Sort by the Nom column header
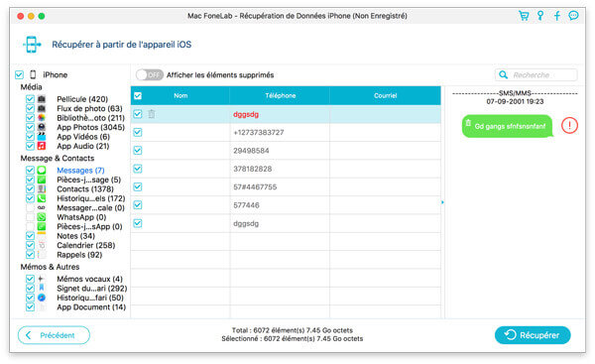 click(x=180, y=95)
